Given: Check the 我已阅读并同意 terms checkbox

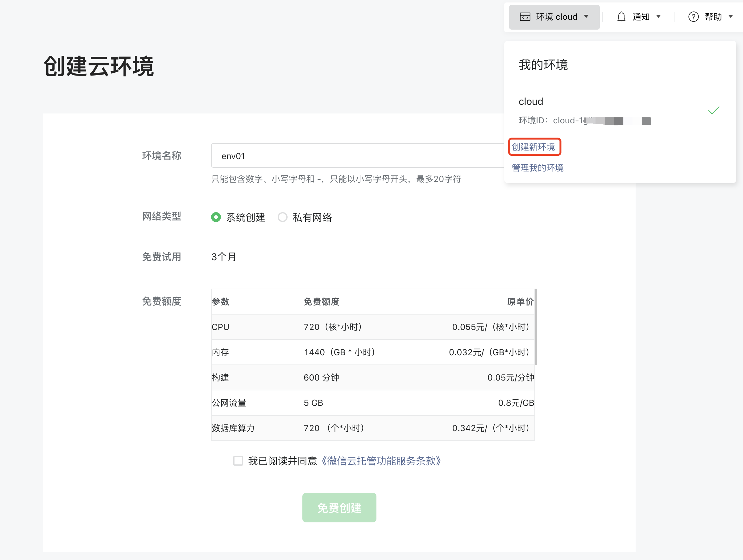Looking at the screenshot, I should tap(238, 461).
